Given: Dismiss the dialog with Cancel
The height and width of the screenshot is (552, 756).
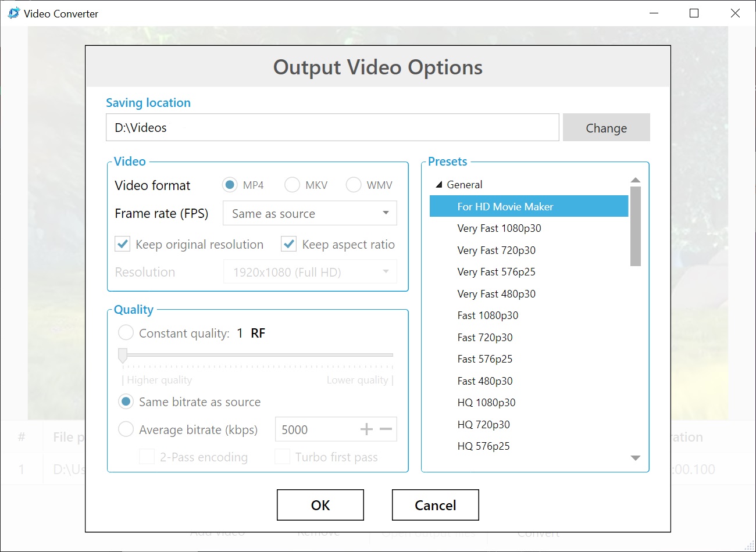Looking at the screenshot, I should tap(435, 505).
